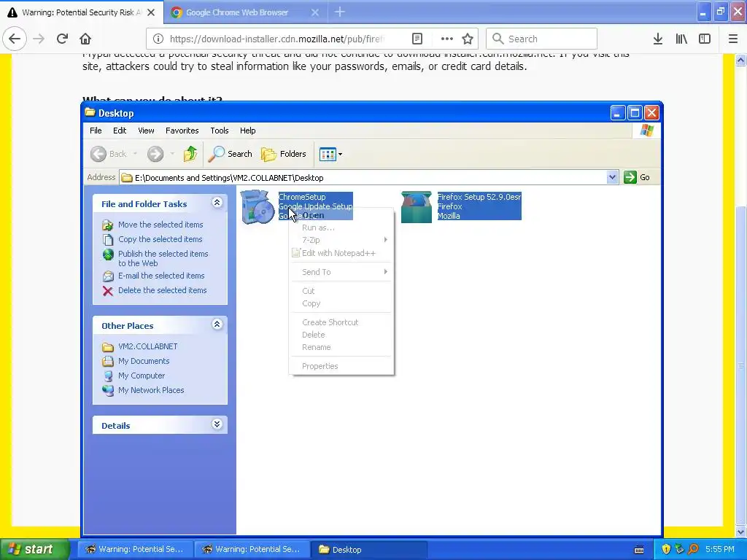
Task: Close the Google Chrome Web Browser tab
Action: [x=315, y=12]
